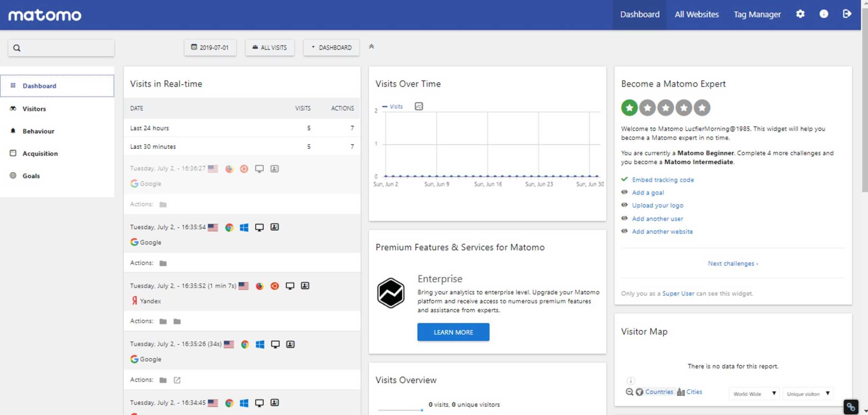Click the green first star in Matomo Expert
Viewport: 868px width, 415px height.
point(629,108)
